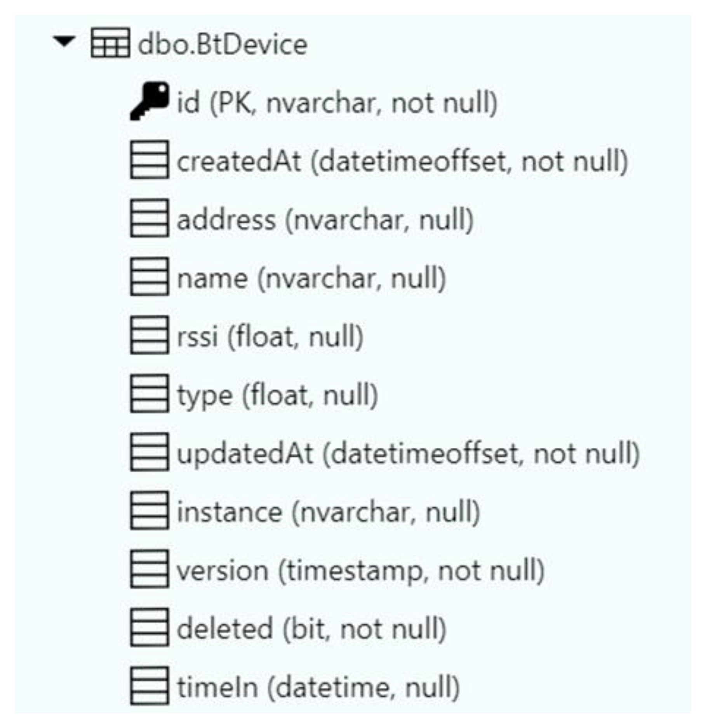Select the rssi float column

270,337
